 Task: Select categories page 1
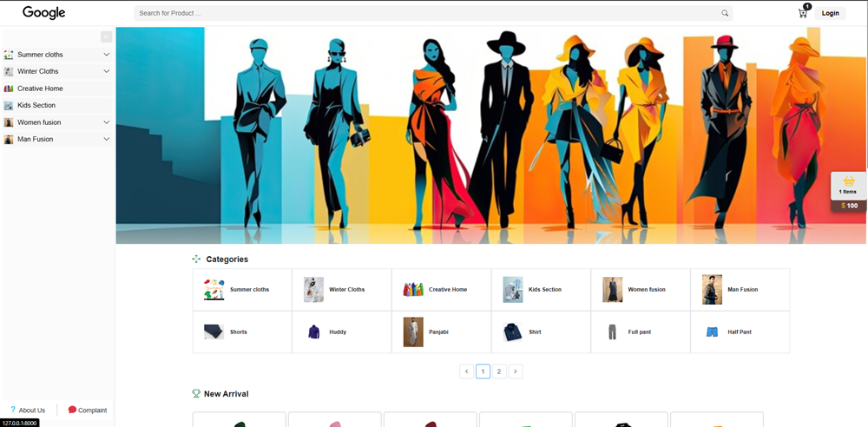point(483,371)
